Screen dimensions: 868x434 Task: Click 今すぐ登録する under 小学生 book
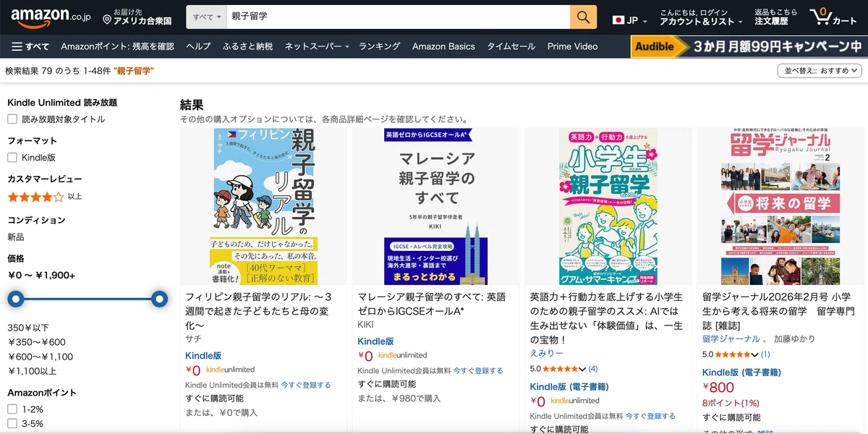click(650, 416)
